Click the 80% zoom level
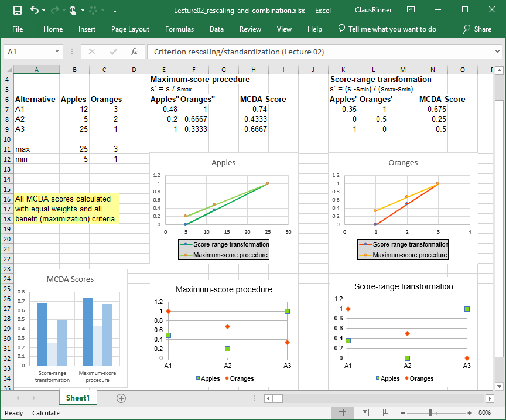506x420 pixels. click(x=485, y=412)
